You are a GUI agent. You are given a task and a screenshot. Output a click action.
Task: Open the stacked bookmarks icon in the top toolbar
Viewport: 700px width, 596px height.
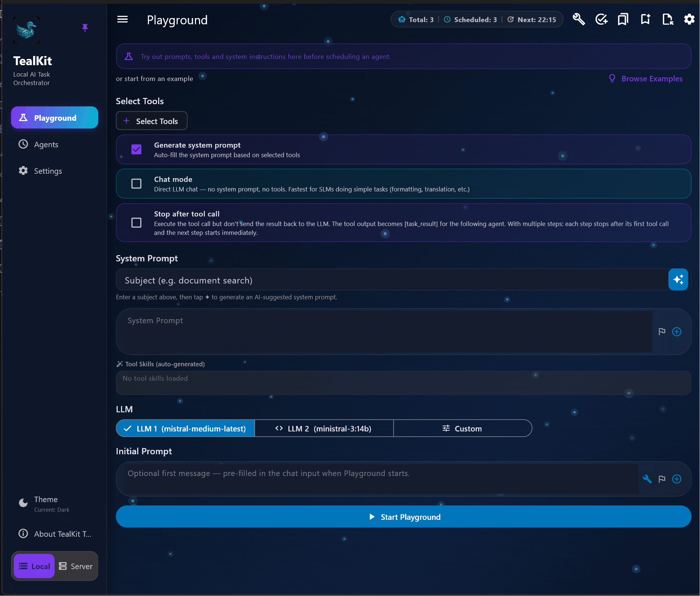click(x=623, y=19)
